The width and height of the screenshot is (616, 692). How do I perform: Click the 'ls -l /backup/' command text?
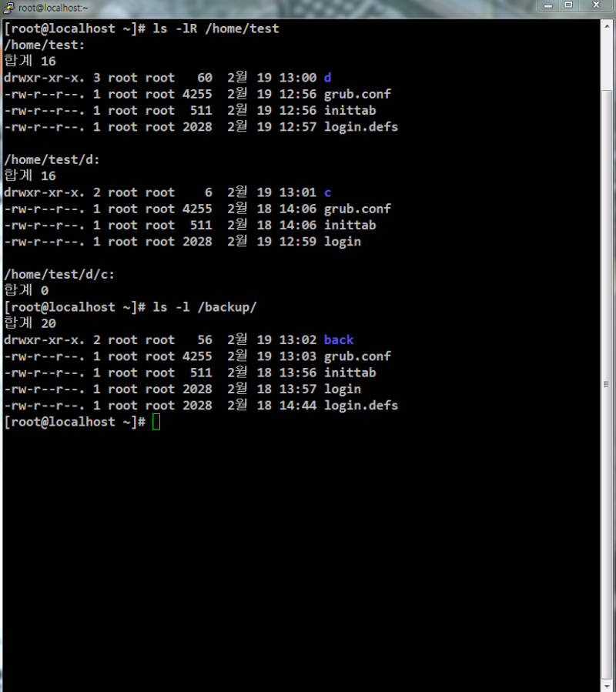coord(205,307)
